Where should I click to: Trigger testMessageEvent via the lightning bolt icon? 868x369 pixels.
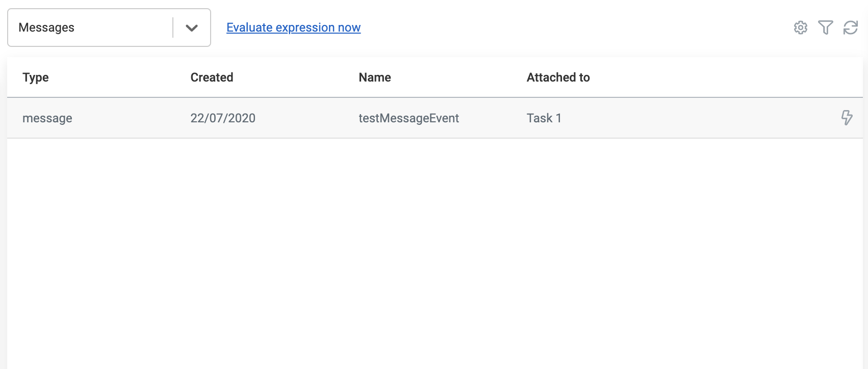(x=847, y=118)
